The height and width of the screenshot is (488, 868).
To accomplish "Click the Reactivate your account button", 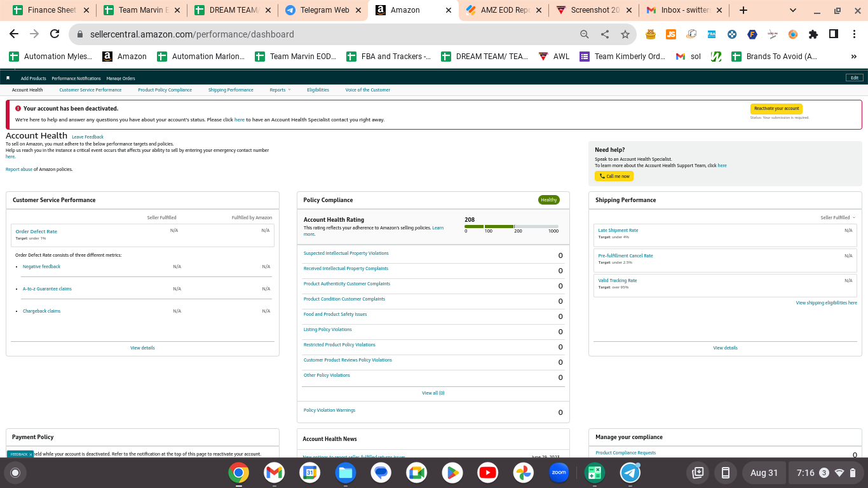I will point(776,109).
